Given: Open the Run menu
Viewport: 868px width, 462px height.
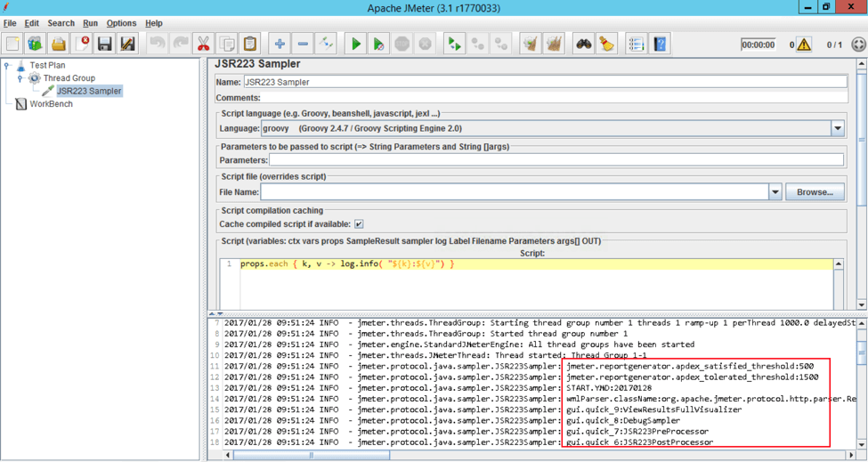Looking at the screenshot, I should click(90, 23).
